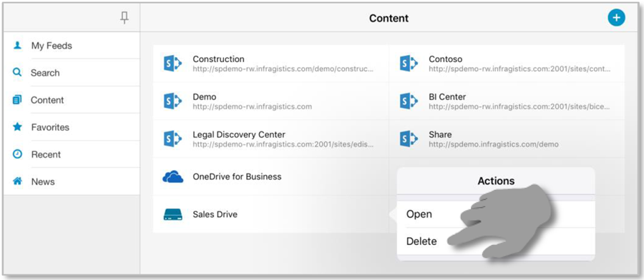Screen dimensions: 644x280
Task: Click the My Feeds person icon
Action: (x=17, y=45)
